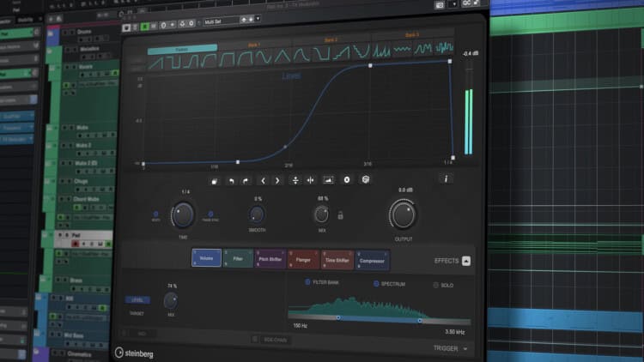Select the staircase shape preset
This screenshot has width=644, height=362.
(341, 52)
